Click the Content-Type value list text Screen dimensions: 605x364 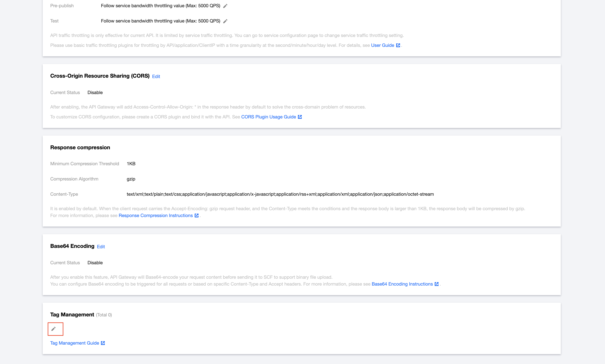[280, 194]
